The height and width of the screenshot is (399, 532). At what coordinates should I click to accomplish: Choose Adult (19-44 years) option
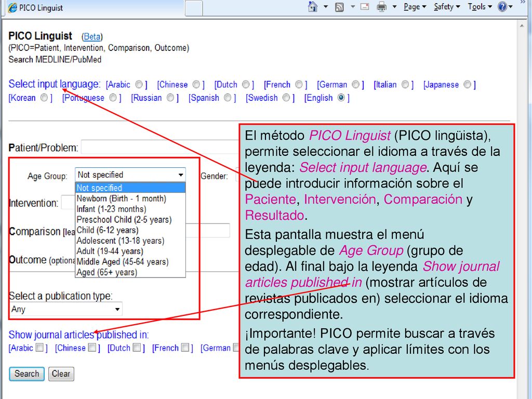pos(130,251)
